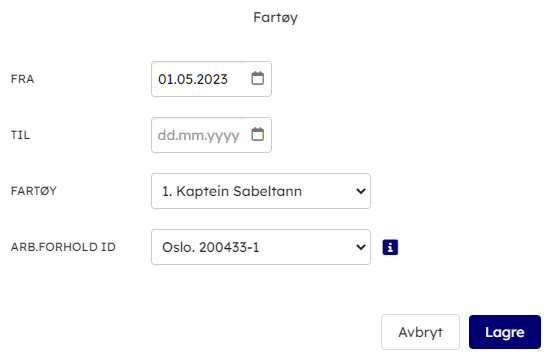The width and height of the screenshot is (552, 360).
Task: Cancel with the Avbryt button
Action: point(420,332)
